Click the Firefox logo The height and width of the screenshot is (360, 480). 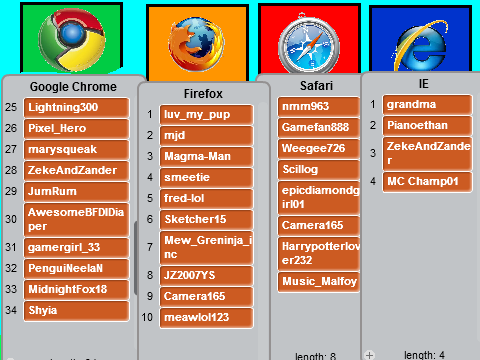coord(196,45)
